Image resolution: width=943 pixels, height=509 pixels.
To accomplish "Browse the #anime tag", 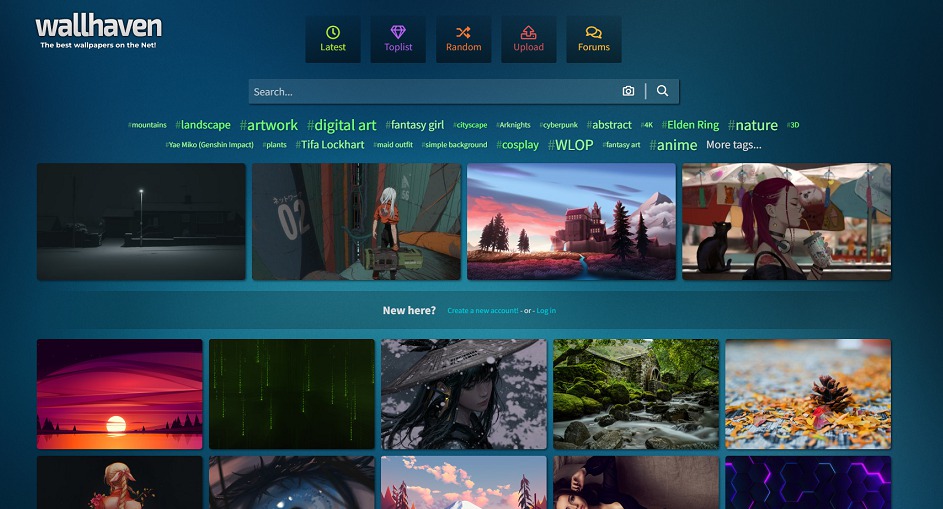I will tap(673, 145).
